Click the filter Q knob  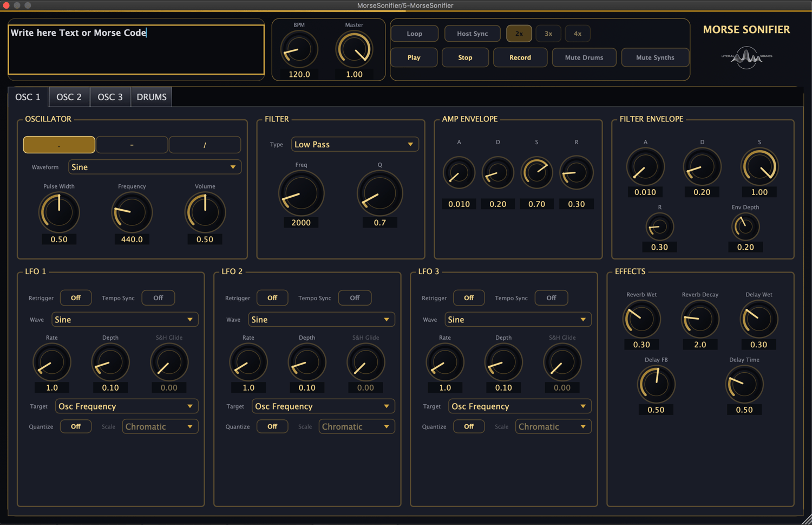[x=380, y=193]
